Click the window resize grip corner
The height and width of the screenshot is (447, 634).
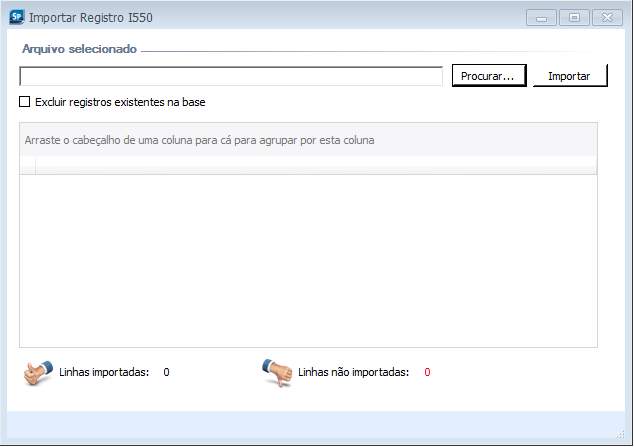(620, 434)
